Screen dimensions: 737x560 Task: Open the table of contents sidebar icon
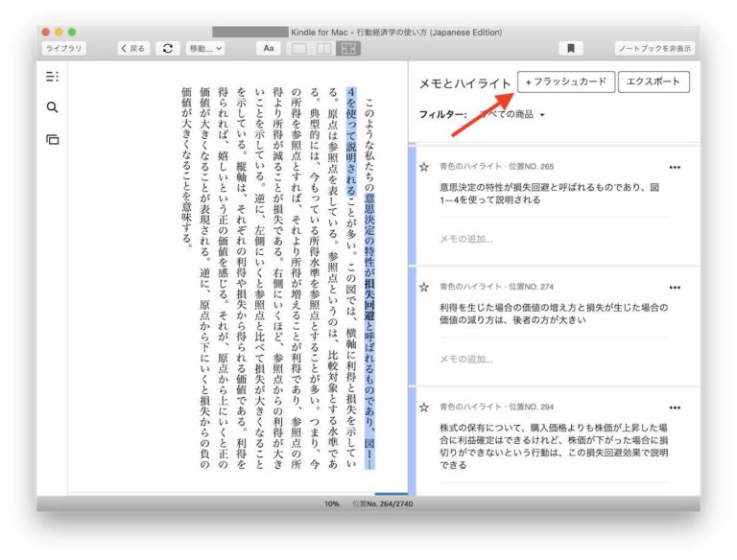tap(52, 77)
